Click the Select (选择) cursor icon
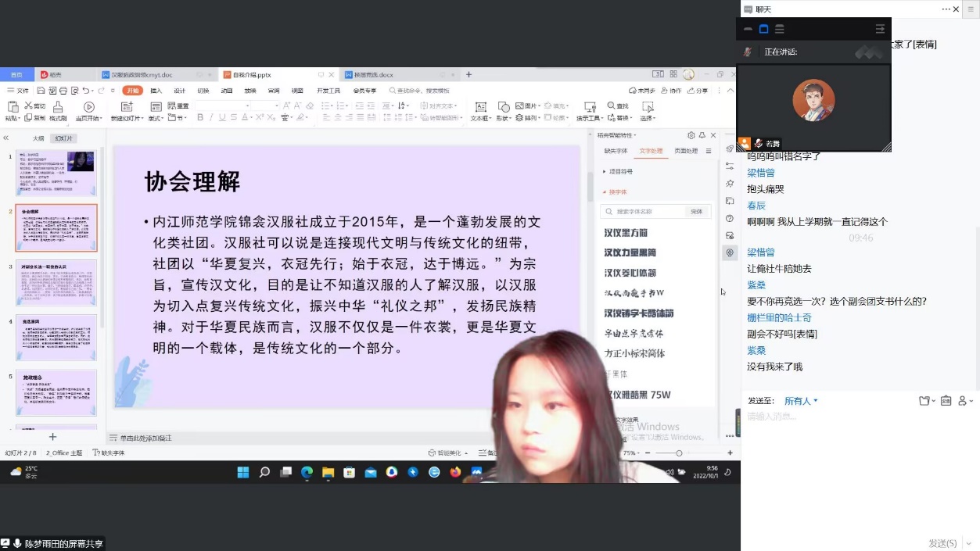 point(648,107)
